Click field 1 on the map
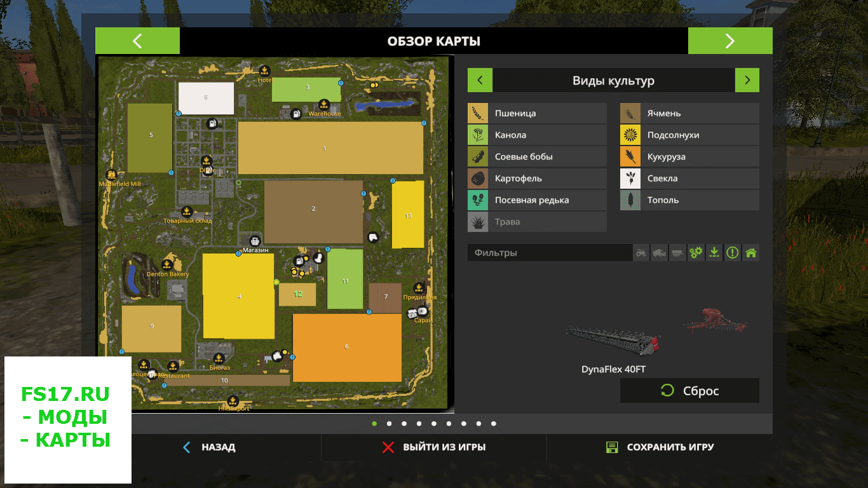 (x=330, y=148)
